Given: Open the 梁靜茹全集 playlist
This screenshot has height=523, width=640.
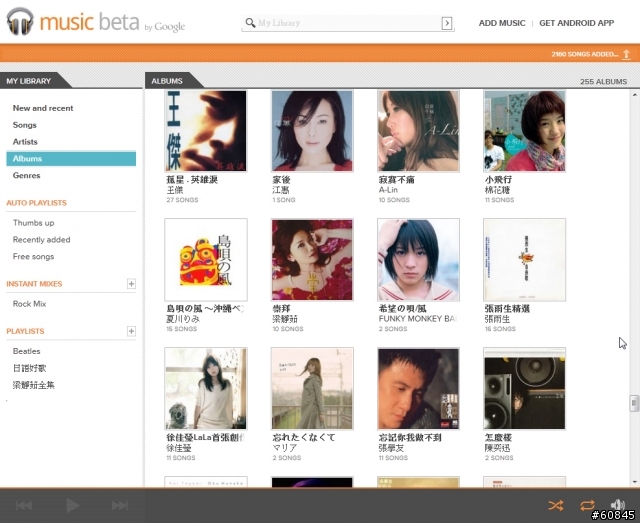Looking at the screenshot, I should (33, 385).
